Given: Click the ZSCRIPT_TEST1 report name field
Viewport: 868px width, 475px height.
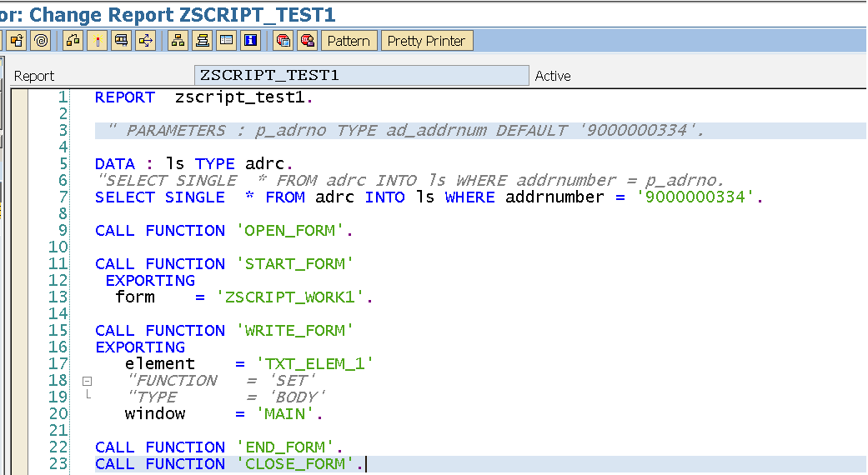Looking at the screenshot, I should point(361,75).
